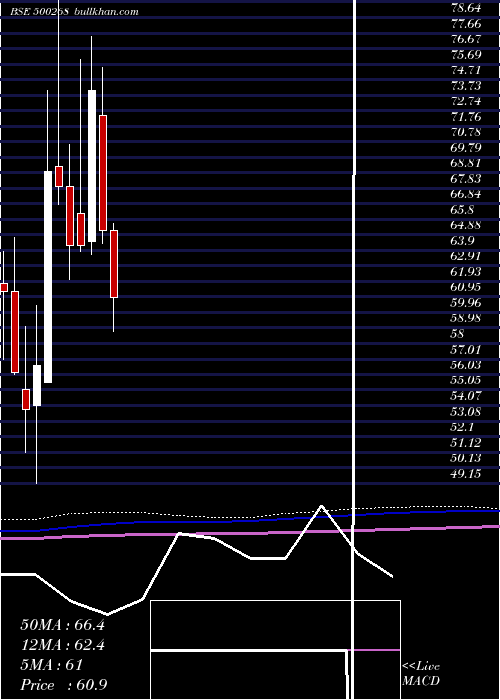
Task: Click the 50MA : 66.4 readout
Action: coord(62,625)
